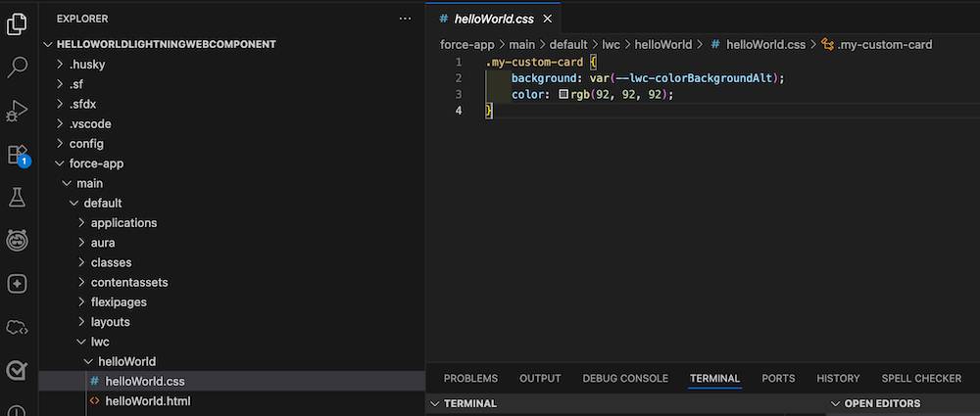
Task: Click the smiling face extension icon
Action: 17,241
